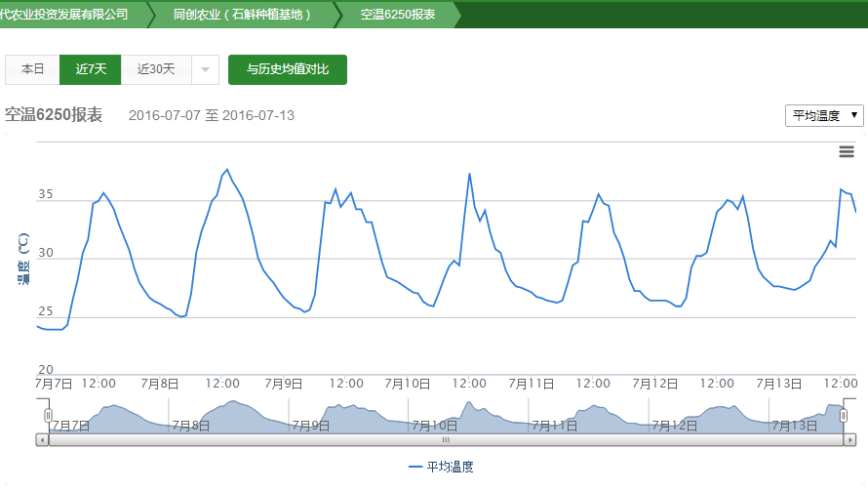
Task: Open the 代农业投资发展有限公司 breadcrumb
Action: [x=64, y=15]
